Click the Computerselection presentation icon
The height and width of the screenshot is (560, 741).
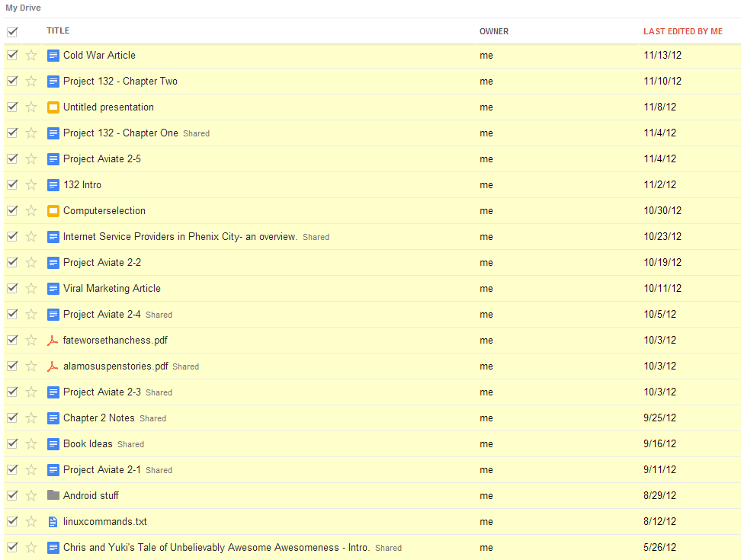[x=53, y=211]
